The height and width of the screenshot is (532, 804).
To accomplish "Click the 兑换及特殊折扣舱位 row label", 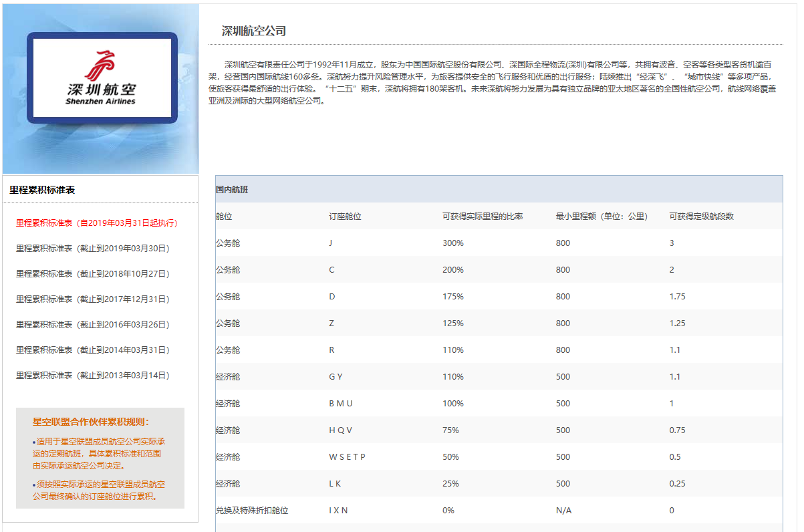I will click(x=252, y=511).
